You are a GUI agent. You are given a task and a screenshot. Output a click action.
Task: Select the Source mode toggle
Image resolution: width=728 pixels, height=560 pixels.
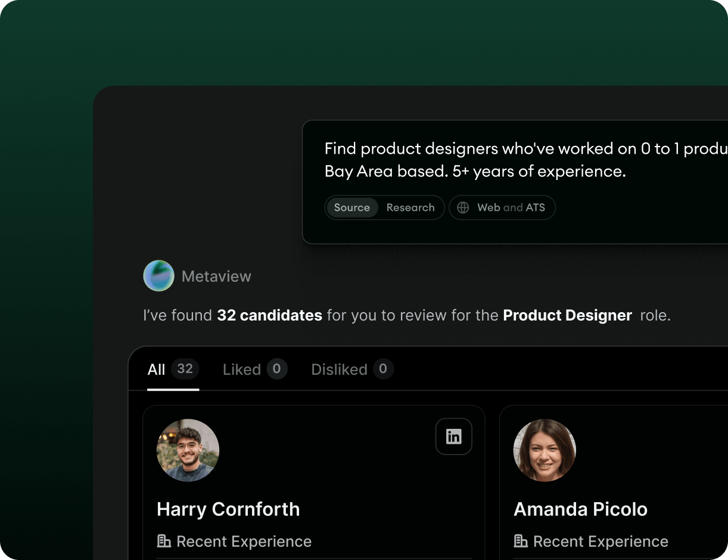click(352, 208)
